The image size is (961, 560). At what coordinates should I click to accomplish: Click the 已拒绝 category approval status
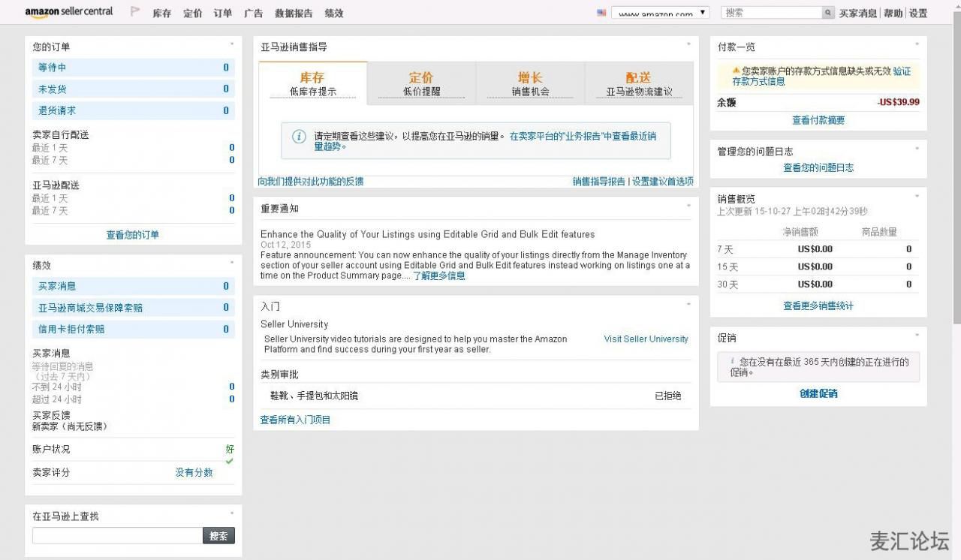click(x=667, y=396)
